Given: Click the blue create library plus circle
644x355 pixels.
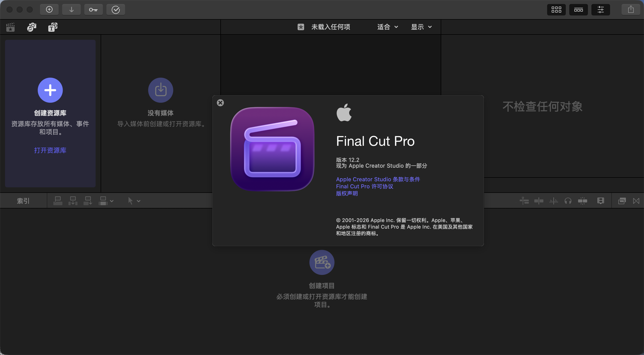Looking at the screenshot, I should point(50,90).
